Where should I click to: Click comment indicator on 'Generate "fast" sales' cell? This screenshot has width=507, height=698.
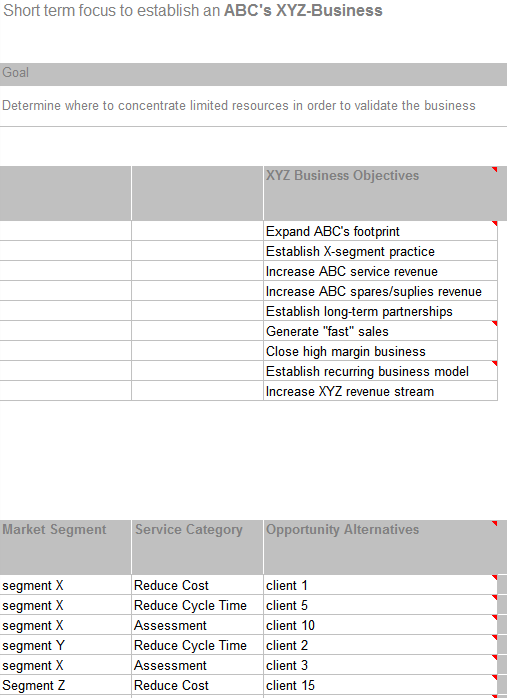(495, 324)
